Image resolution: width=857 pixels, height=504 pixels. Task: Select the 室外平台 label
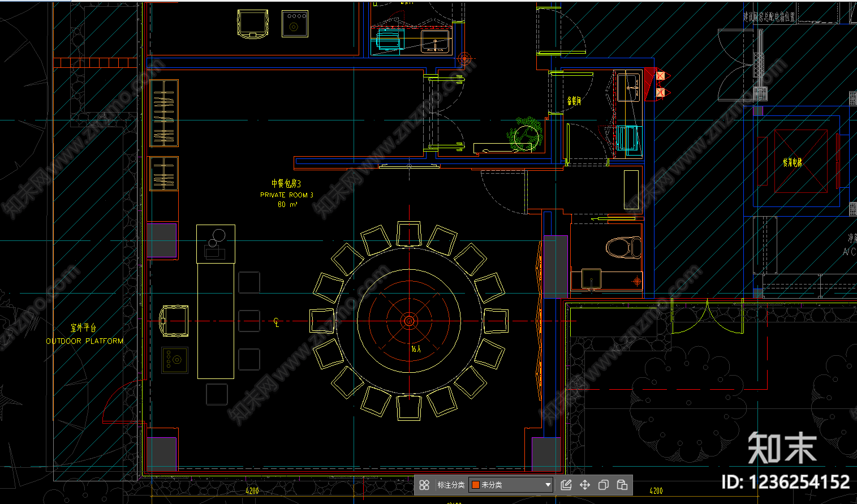[83, 328]
